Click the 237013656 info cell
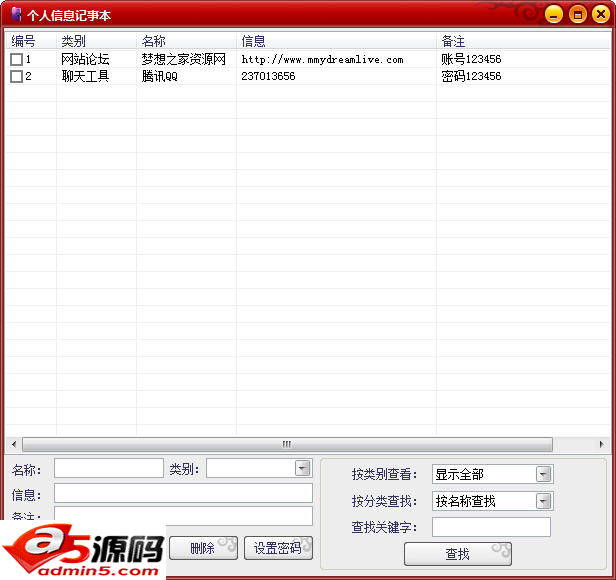Viewport: 616px width, 580px height. [x=268, y=76]
